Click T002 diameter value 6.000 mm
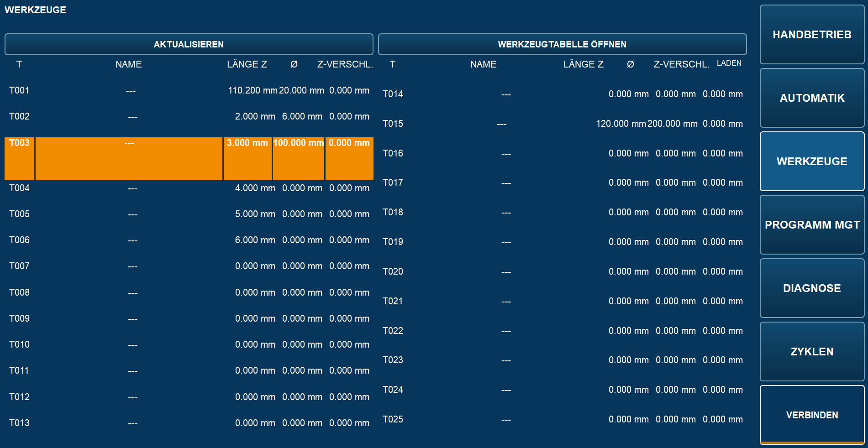 pyautogui.click(x=302, y=116)
